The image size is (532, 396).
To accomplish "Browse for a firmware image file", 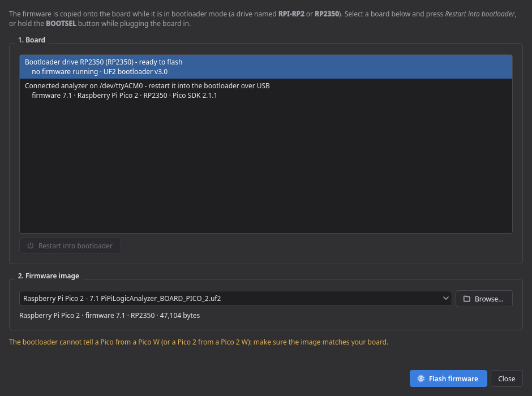I will 484,299.
